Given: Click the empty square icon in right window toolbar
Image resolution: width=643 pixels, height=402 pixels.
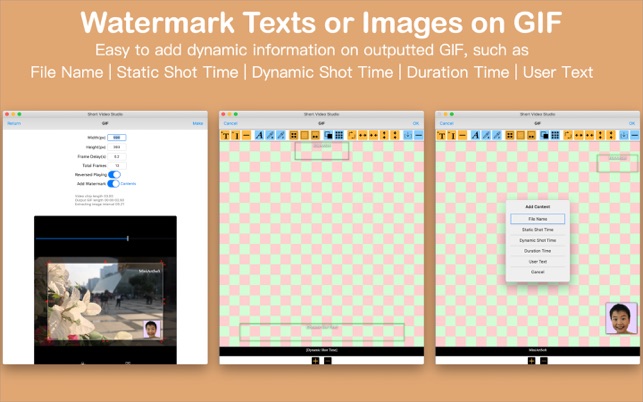Looking at the screenshot, I should pyautogui.click(x=520, y=135).
